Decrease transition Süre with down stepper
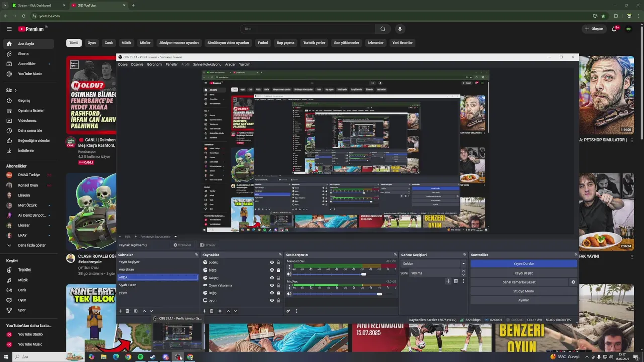Screen dimensions: 644x362 [463, 275]
